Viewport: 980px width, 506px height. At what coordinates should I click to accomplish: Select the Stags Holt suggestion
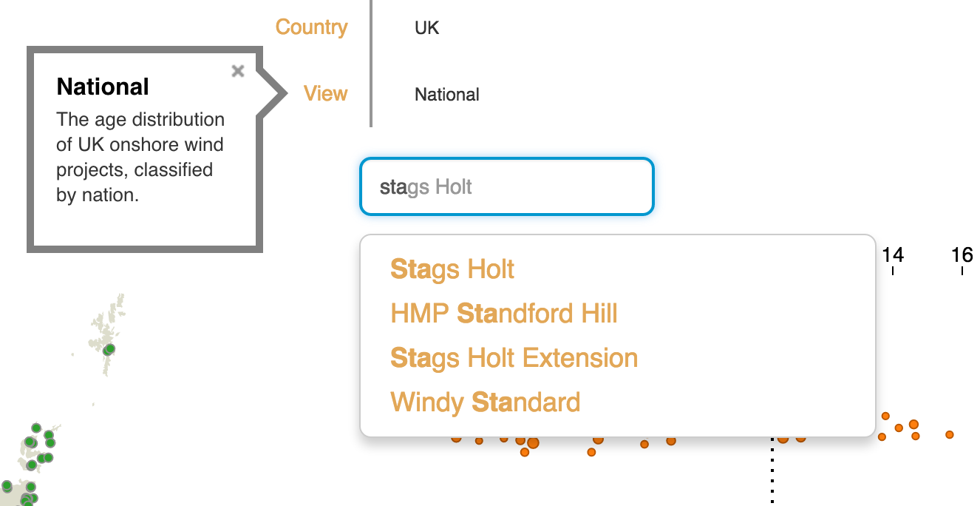(452, 269)
